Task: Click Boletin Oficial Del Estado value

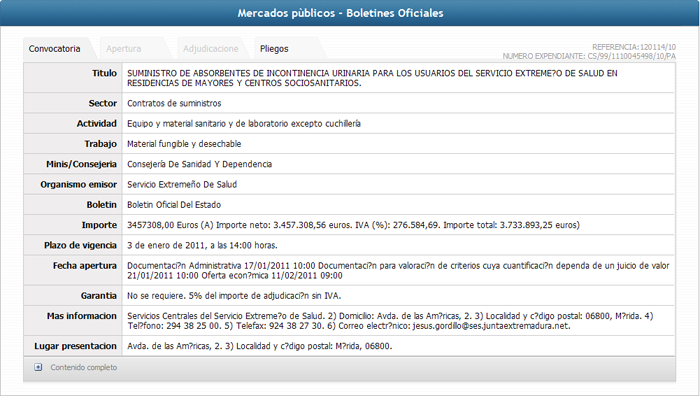Action: [174, 205]
